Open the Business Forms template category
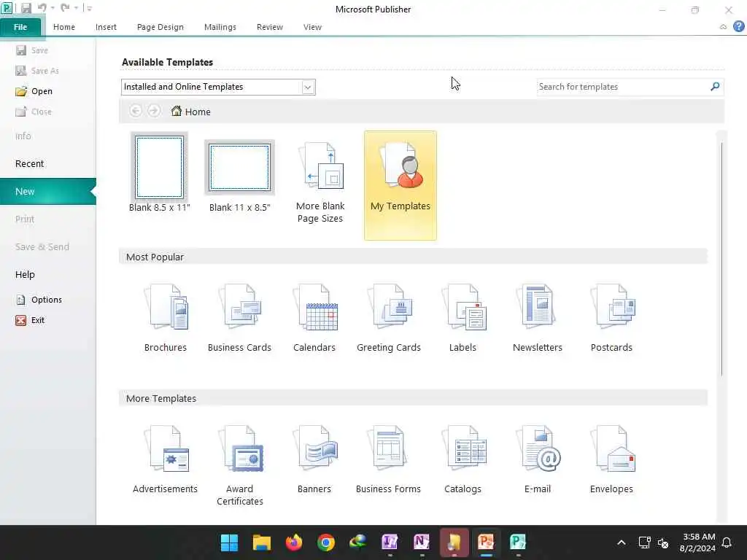The height and width of the screenshot is (560, 747). coord(388,459)
